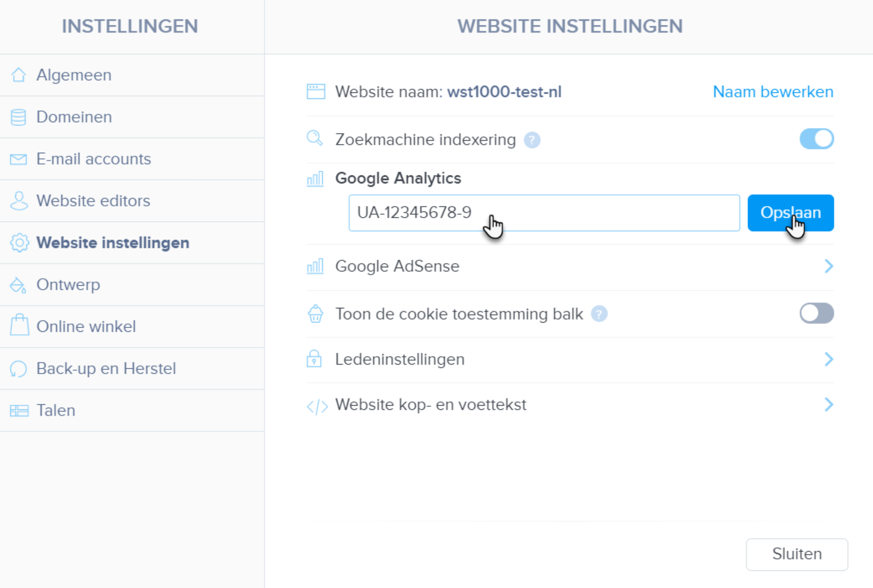Expand Website kop- en voettekst

(x=829, y=405)
